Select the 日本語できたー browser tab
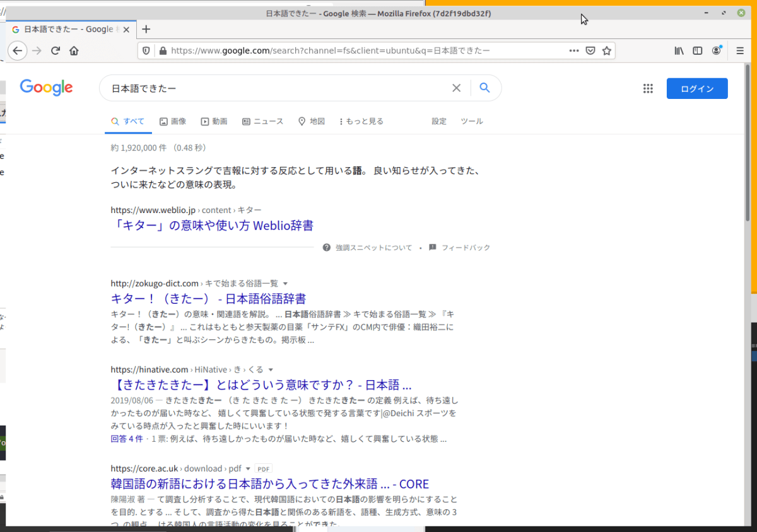The height and width of the screenshot is (532, 757). click(x=71, y=29)
